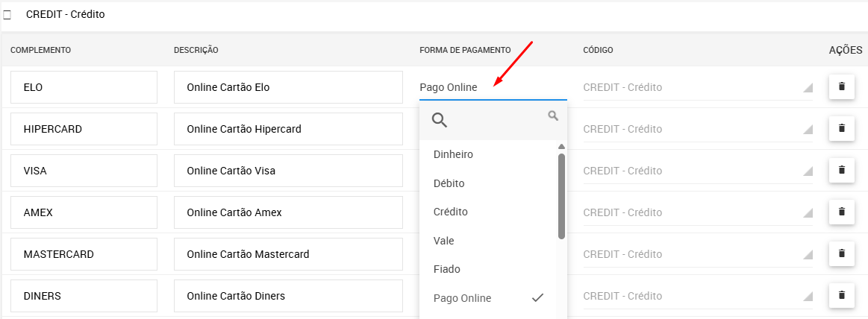Screen dimensions: 868x319
Task: Open the Código dropdown in DINERS row
Action: point(698,297)
